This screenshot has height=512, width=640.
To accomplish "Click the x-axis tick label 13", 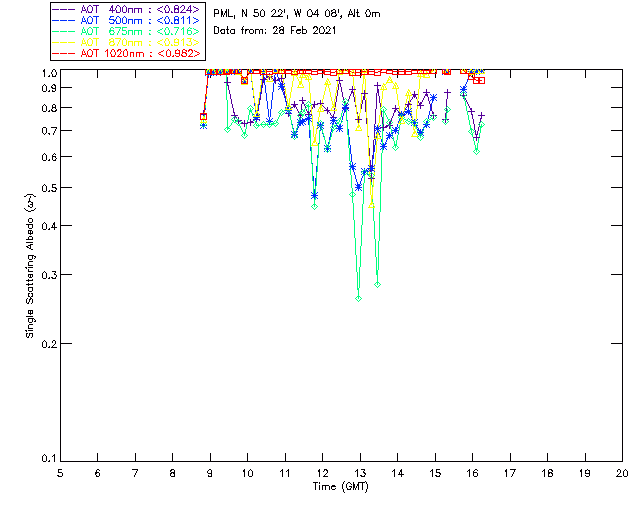I will 360,473.
